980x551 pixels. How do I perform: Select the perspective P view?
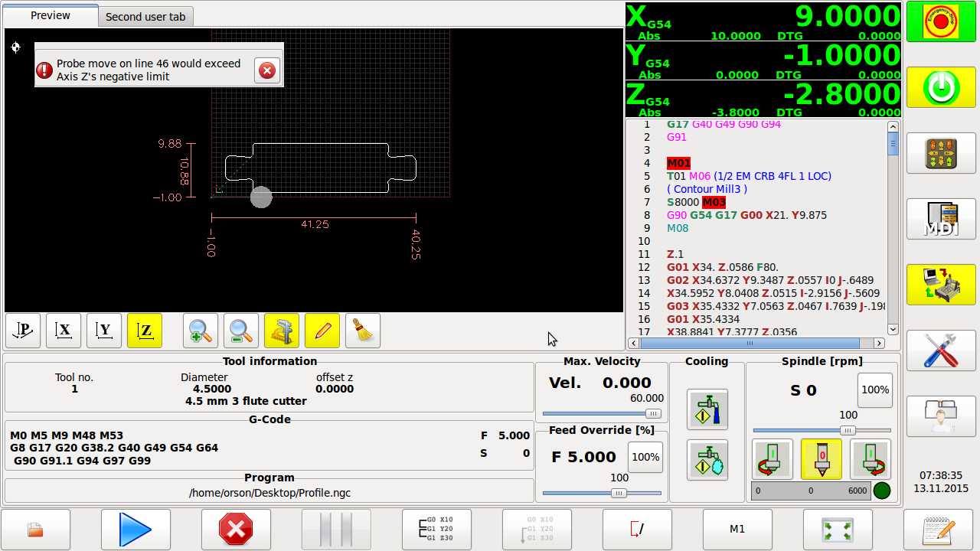pos(23,331)
